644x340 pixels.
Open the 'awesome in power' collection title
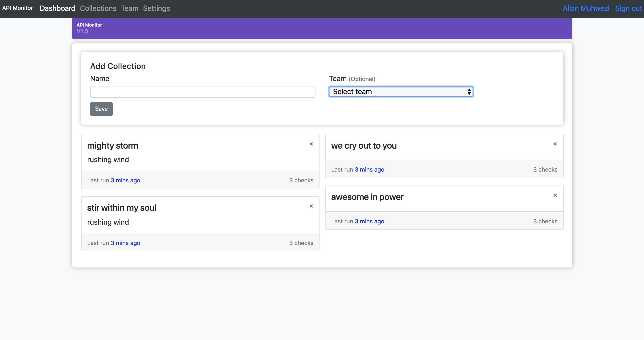point(367,197)
